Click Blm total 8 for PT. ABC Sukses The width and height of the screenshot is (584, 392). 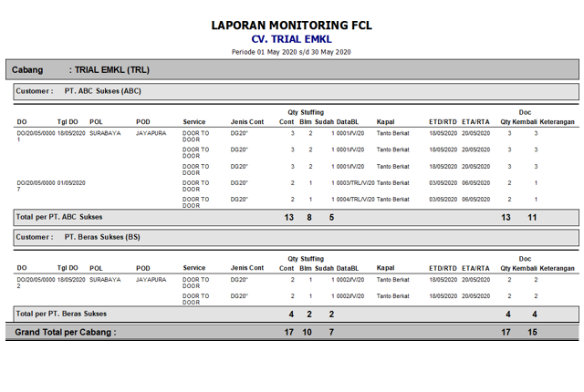(x=309, y=218)
